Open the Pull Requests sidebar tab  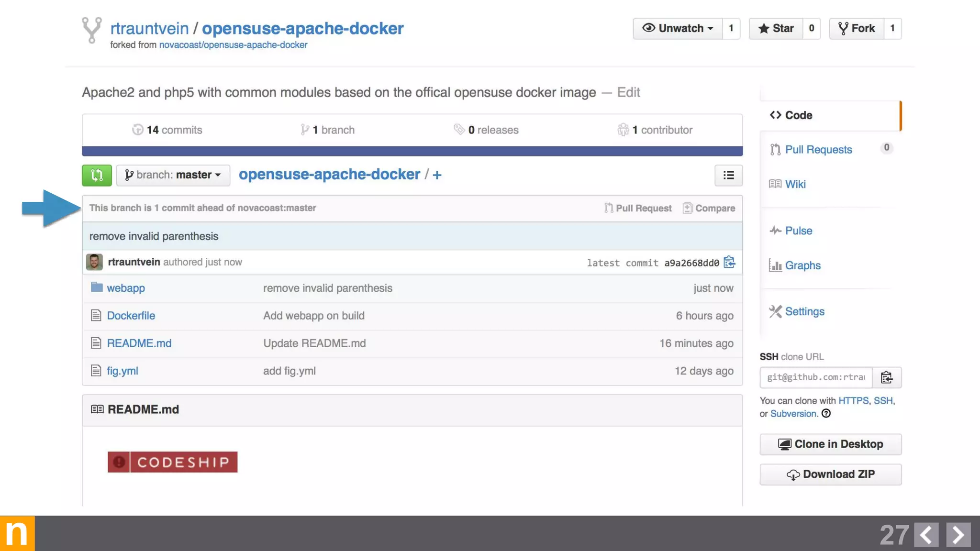click(818, 150)
